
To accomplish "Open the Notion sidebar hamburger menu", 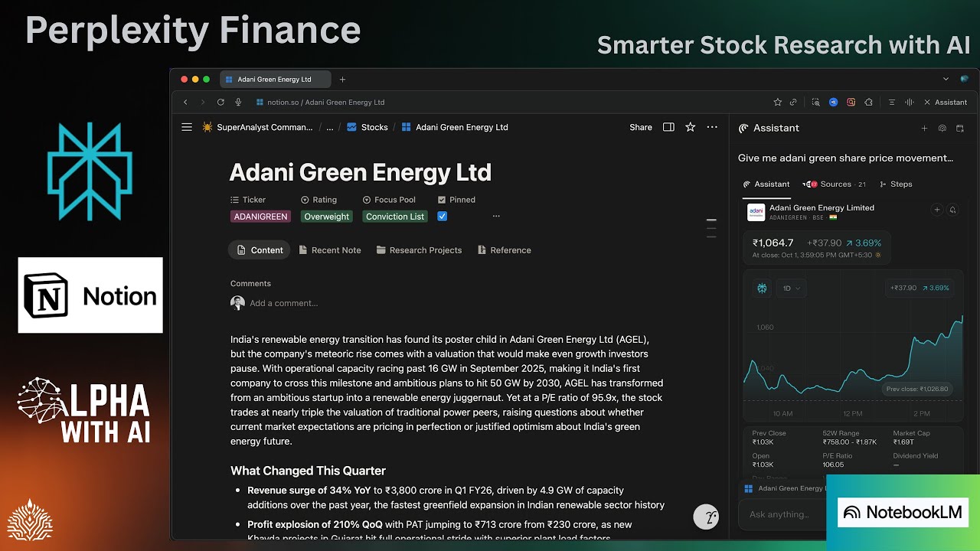I will pos(187,127).
